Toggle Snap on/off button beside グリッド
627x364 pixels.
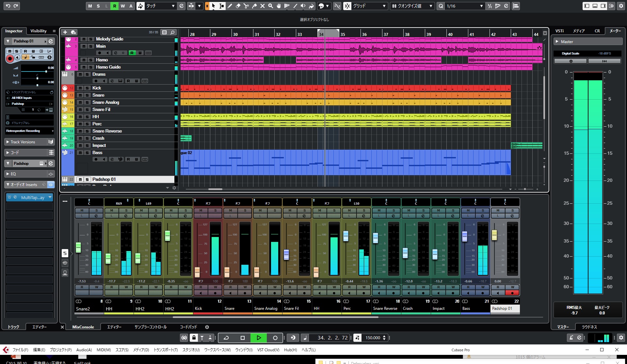tap(347, 6)
